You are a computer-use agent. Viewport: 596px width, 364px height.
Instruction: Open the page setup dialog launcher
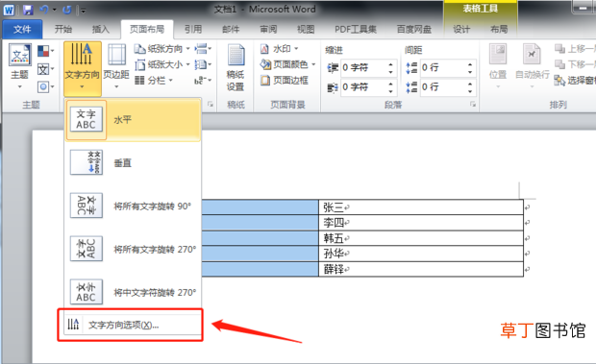point(211,104)
